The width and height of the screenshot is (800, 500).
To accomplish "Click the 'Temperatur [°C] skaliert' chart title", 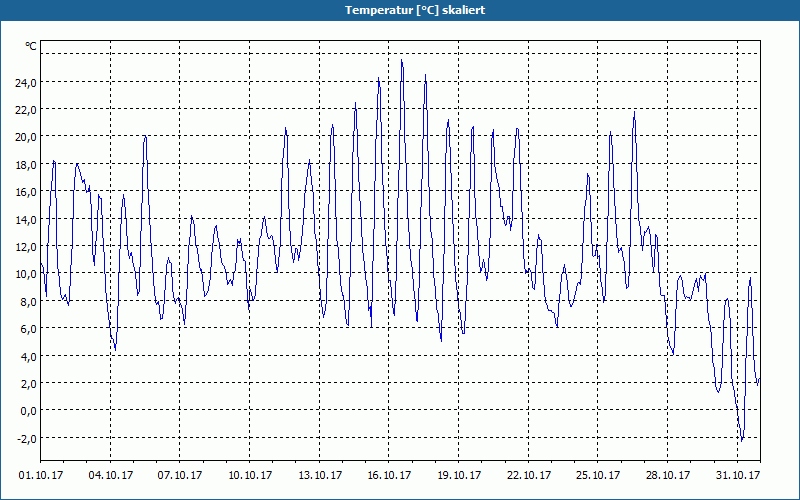I will (415, 10).
